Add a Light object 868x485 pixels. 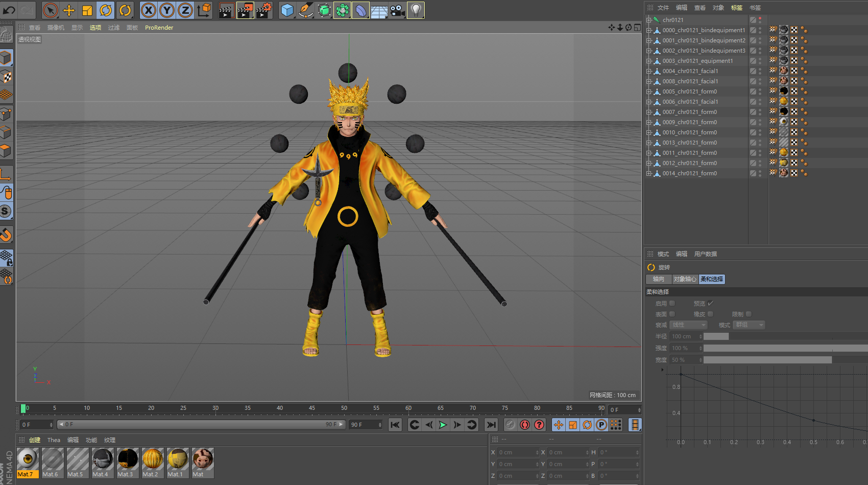pos(416,10)
